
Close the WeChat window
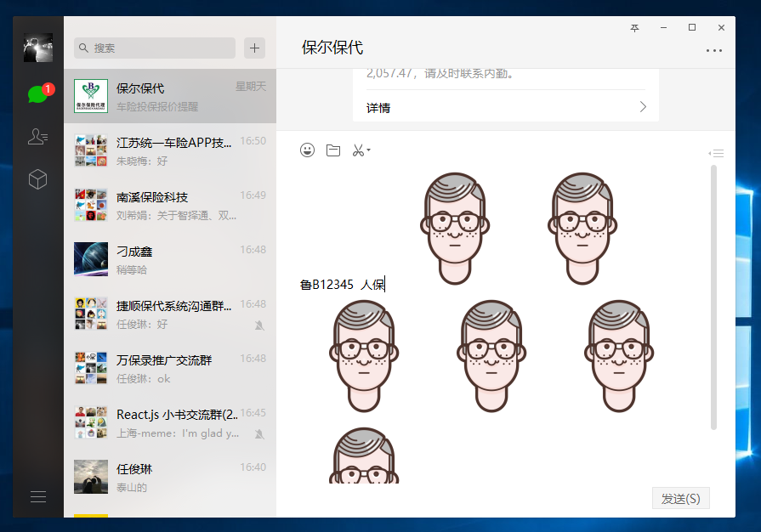[721, 28]
